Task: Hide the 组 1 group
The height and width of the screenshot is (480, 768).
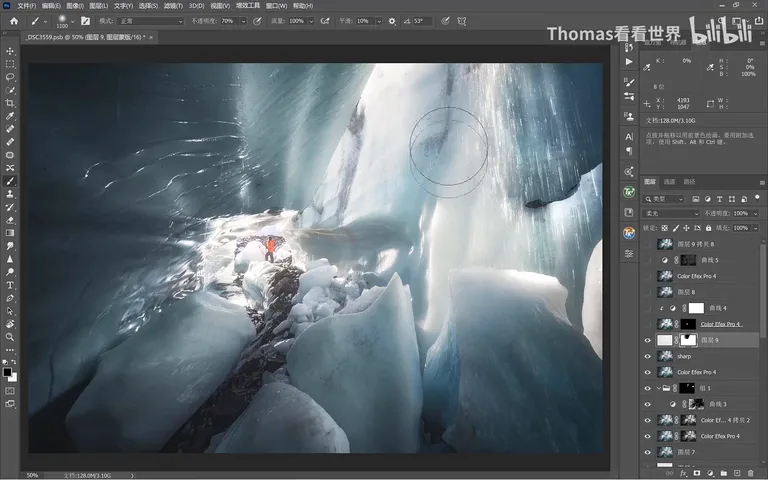Action: point(648,388)
